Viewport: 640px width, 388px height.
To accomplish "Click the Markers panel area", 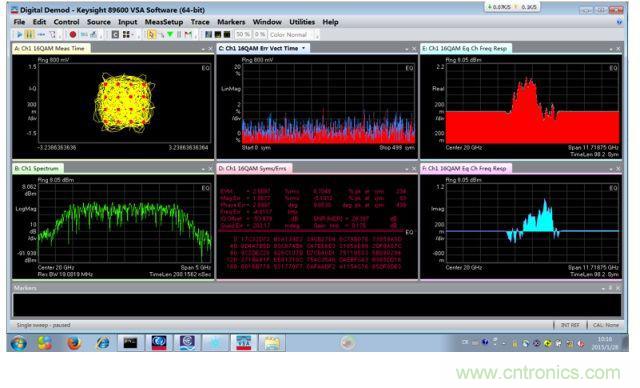I will [317, 304].
